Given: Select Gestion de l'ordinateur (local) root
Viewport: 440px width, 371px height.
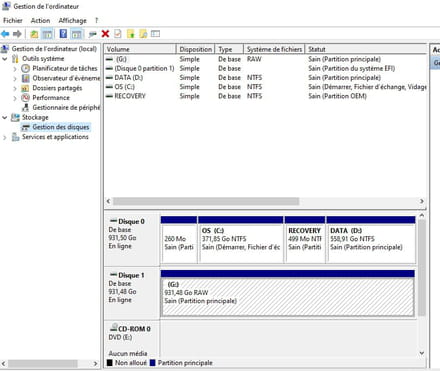Looking at the screenshot, I should 54,49.
